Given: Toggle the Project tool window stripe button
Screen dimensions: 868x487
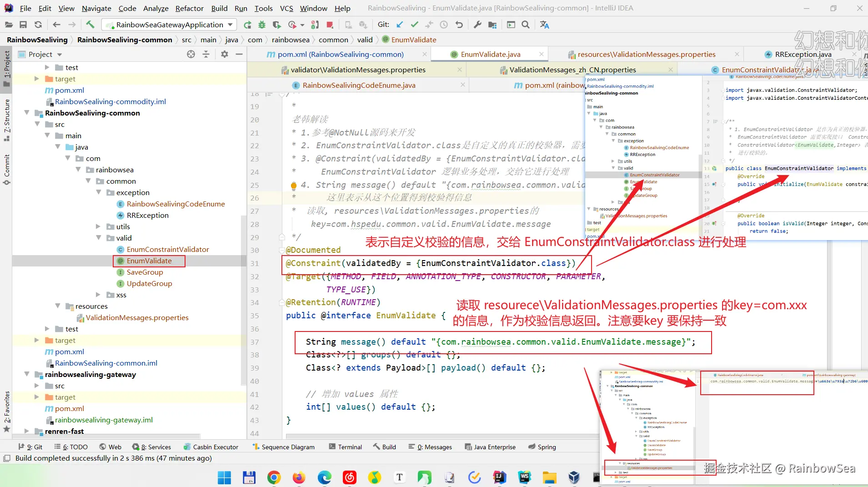Looking at the screenshot, I should point(6,68).
